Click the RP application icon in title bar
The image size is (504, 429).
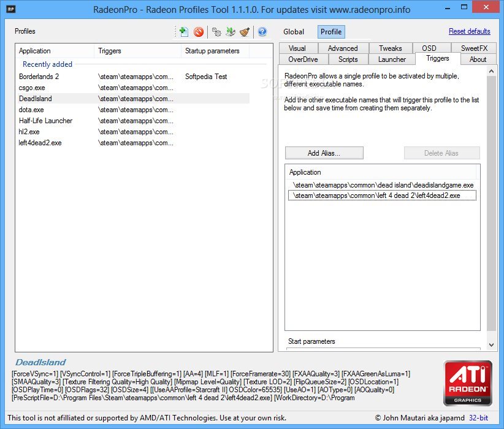pos(11,9)
